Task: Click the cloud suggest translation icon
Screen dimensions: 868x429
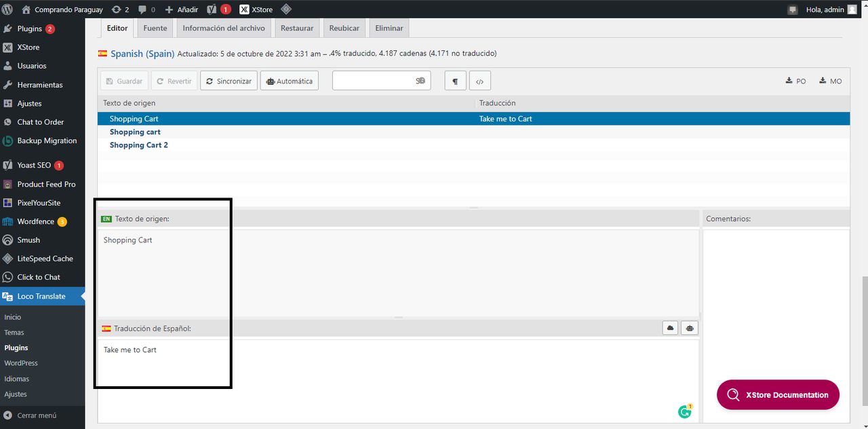Action: pyautogui.click(x=671, y=328)
